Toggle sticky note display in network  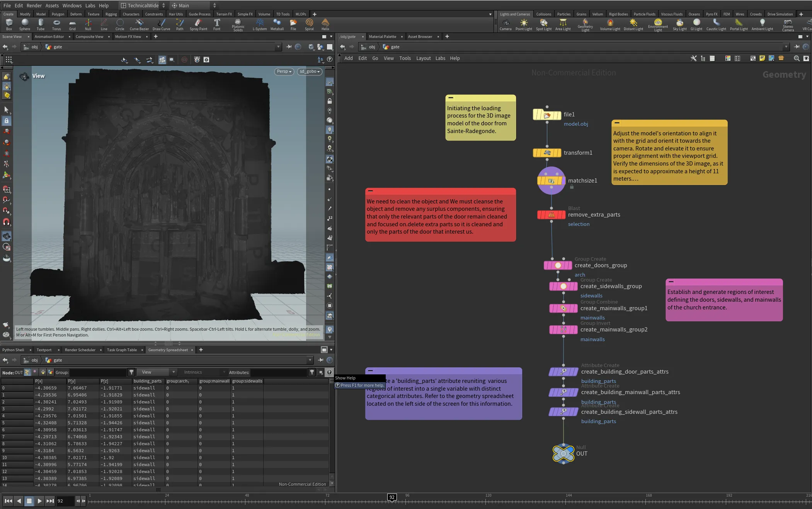click(762, 58)
